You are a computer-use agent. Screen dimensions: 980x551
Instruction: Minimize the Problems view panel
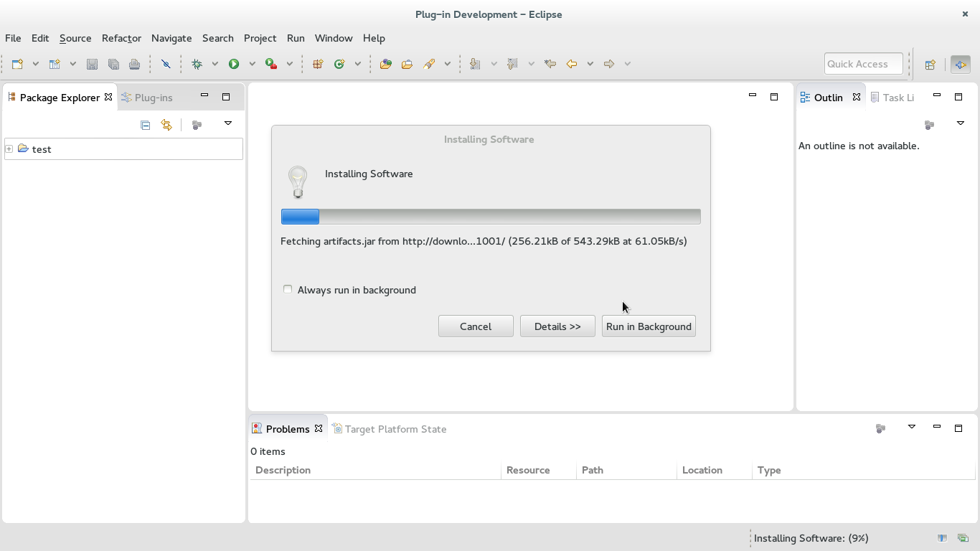[x=936, y=427]
